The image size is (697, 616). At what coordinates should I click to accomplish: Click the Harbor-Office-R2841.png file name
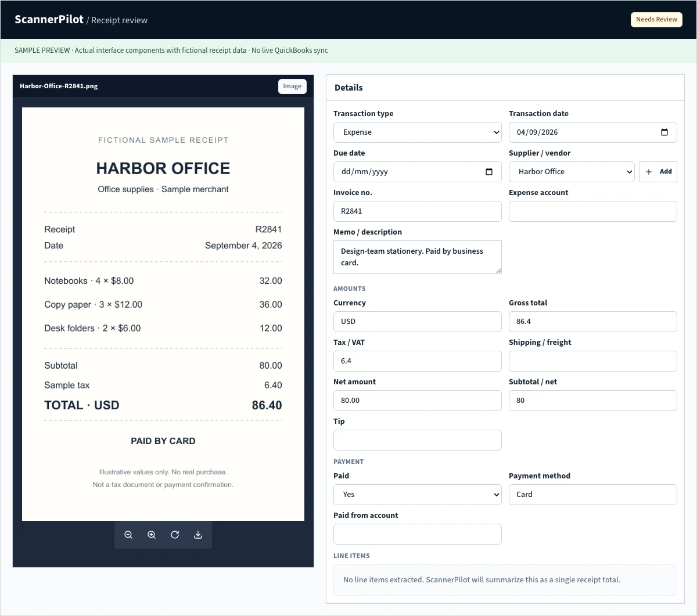tap(59, 86)
